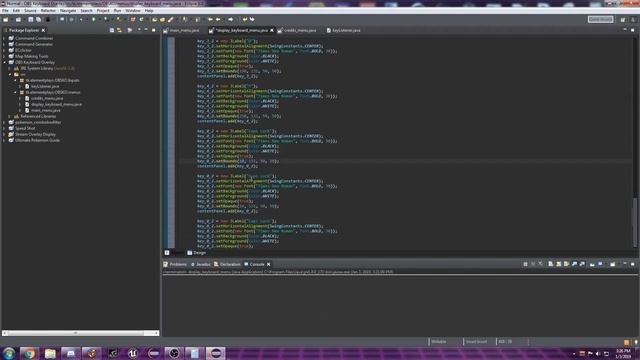Open the File menu
Viewport: 640px width, 360px height.
[x=5, y=11]
